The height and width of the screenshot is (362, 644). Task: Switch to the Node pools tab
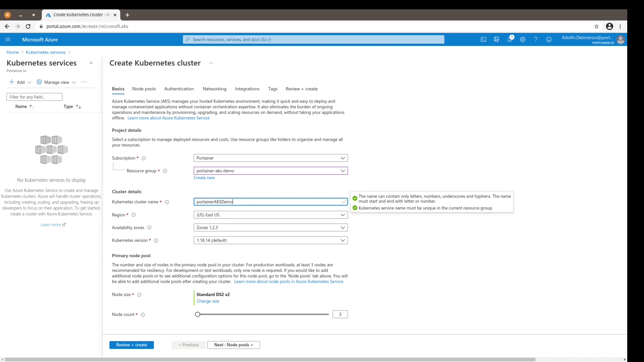pyautogui.click(x=144, y=89)
